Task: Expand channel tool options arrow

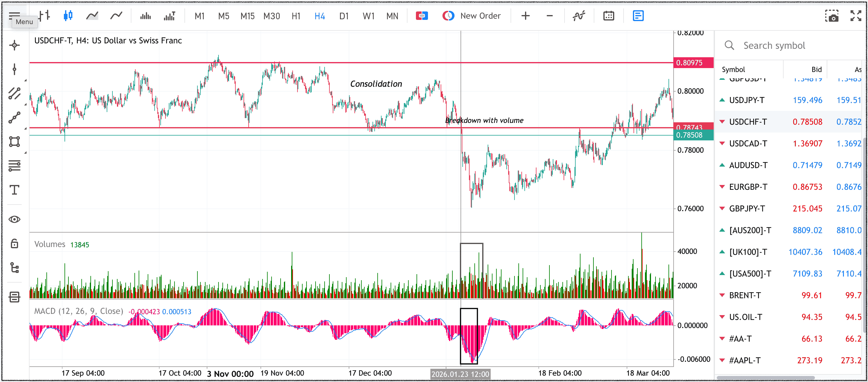Action: pyautogui.click(x=25, y=105)
